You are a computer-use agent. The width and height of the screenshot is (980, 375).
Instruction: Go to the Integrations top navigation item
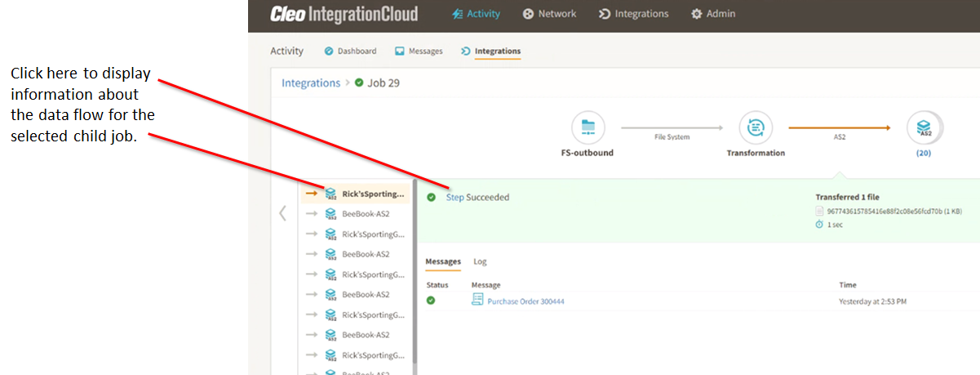(x=633, y=14)
